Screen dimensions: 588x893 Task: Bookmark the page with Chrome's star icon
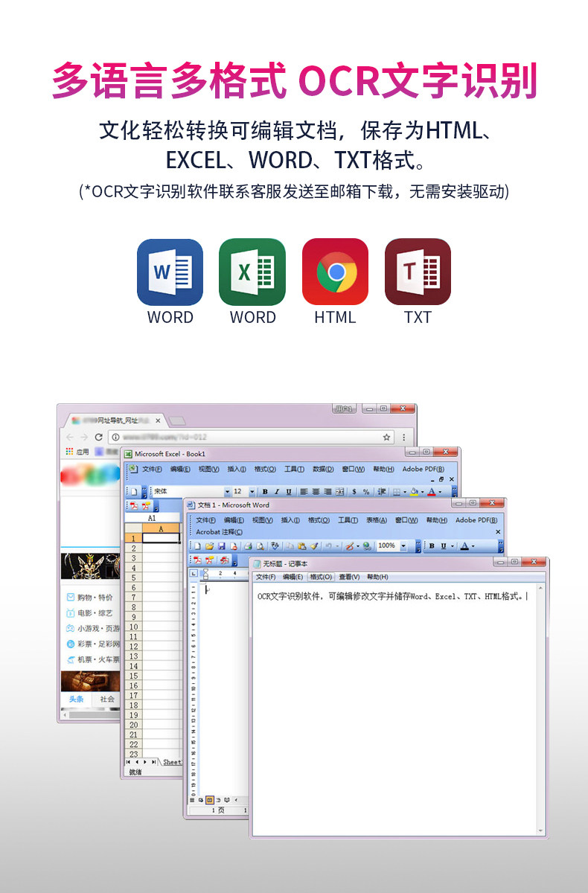coord(386,437)
